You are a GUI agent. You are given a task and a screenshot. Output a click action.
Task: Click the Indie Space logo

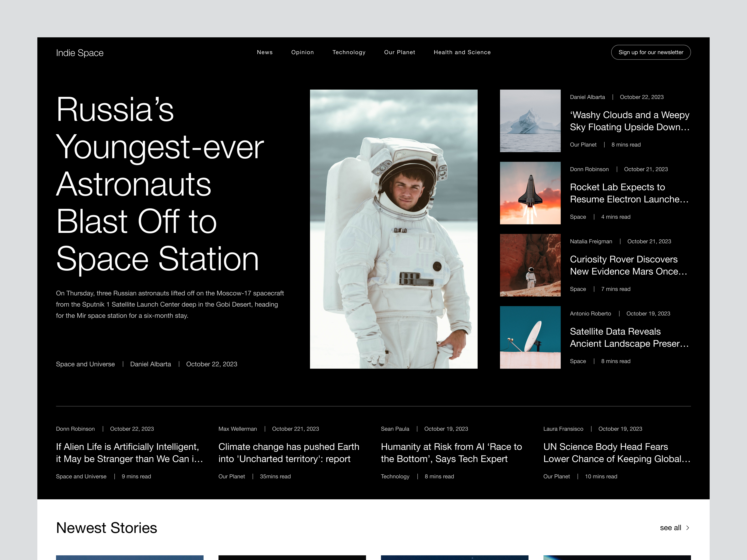pos(80,53)
